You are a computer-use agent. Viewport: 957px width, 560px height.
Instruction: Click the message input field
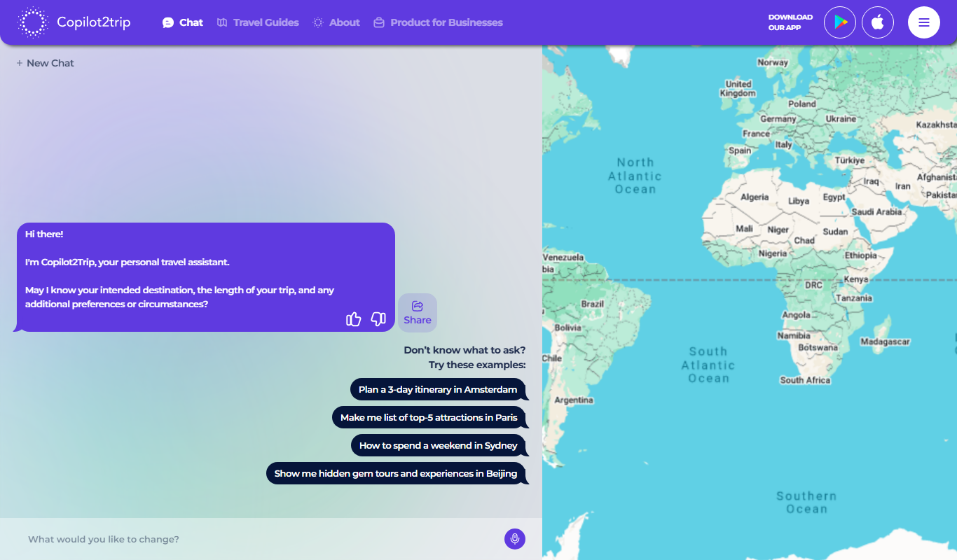click(259, 539)
